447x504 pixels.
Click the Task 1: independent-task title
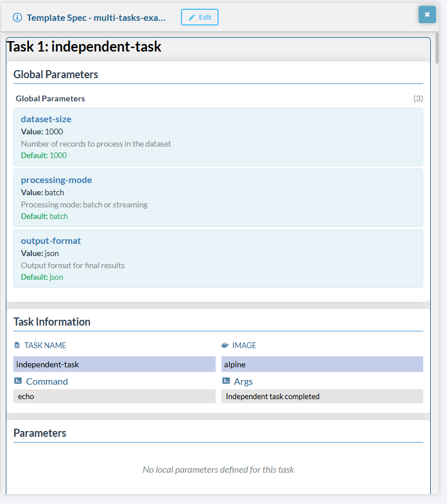click(x=84, y=47)
